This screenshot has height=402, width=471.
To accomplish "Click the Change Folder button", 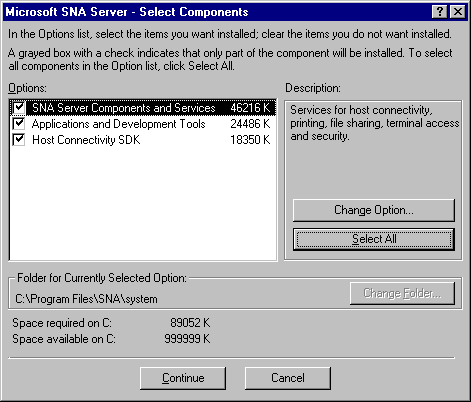I will point(402,293).
